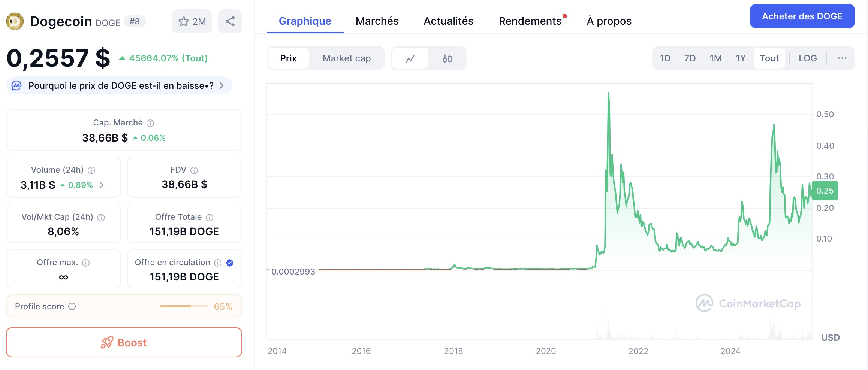Click the Profile score progress bar

pos(184,306)
